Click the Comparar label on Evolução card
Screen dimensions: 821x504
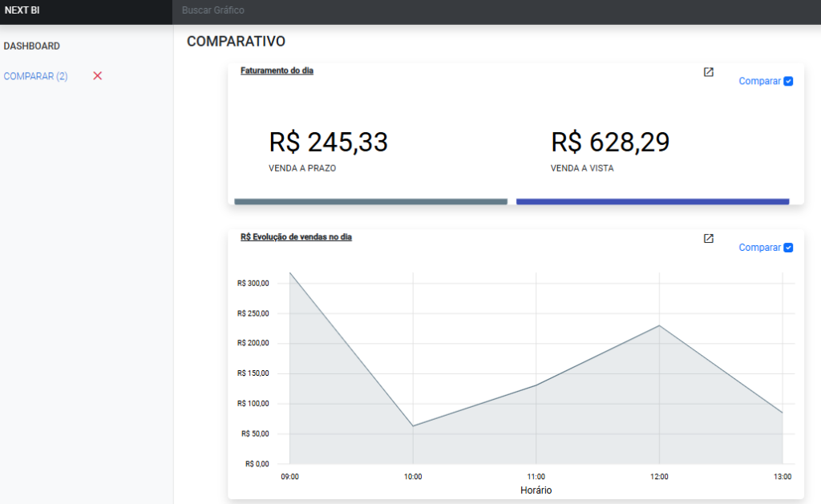click(x=760, y=248)
